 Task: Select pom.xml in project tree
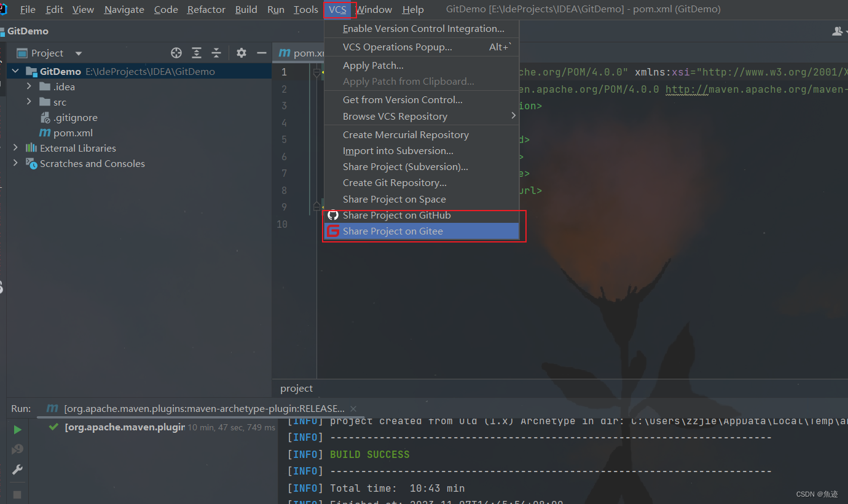click(73, 133)
